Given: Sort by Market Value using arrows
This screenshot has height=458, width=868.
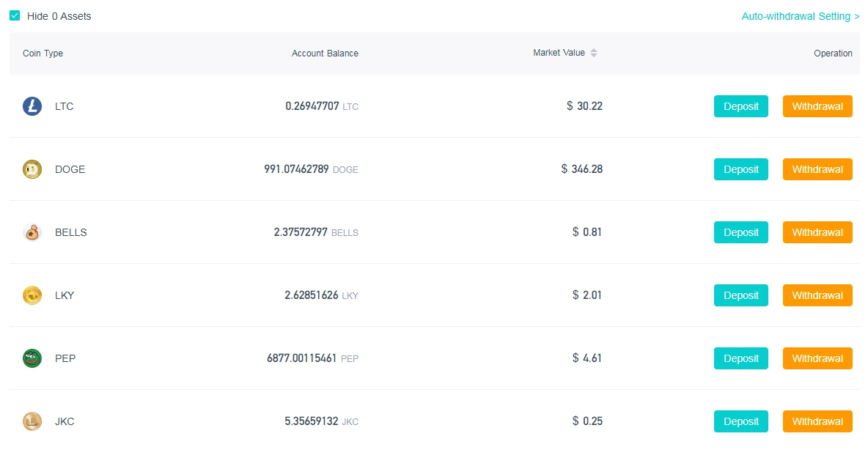Looking at the screenshot, I should coord(593,53).
